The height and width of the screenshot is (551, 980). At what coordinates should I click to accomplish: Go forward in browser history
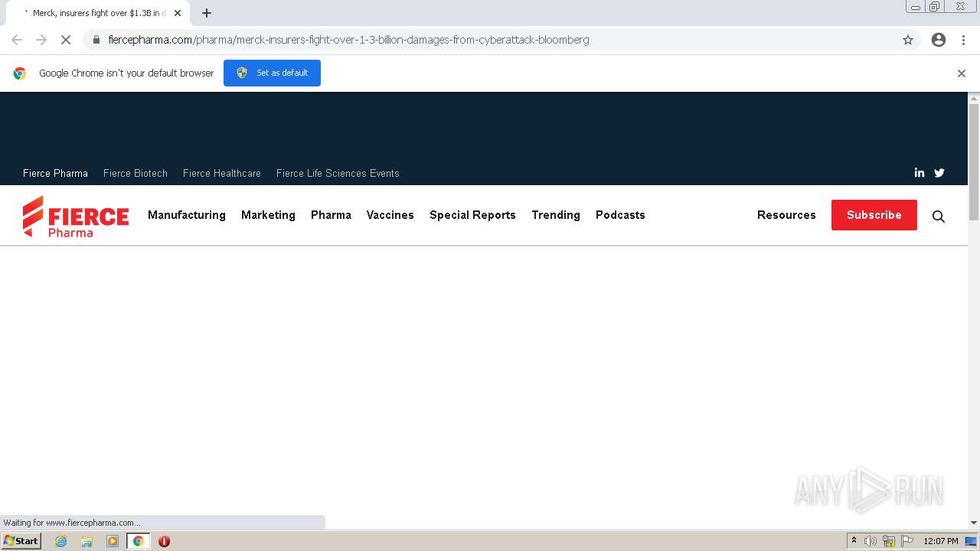point(41,40)
